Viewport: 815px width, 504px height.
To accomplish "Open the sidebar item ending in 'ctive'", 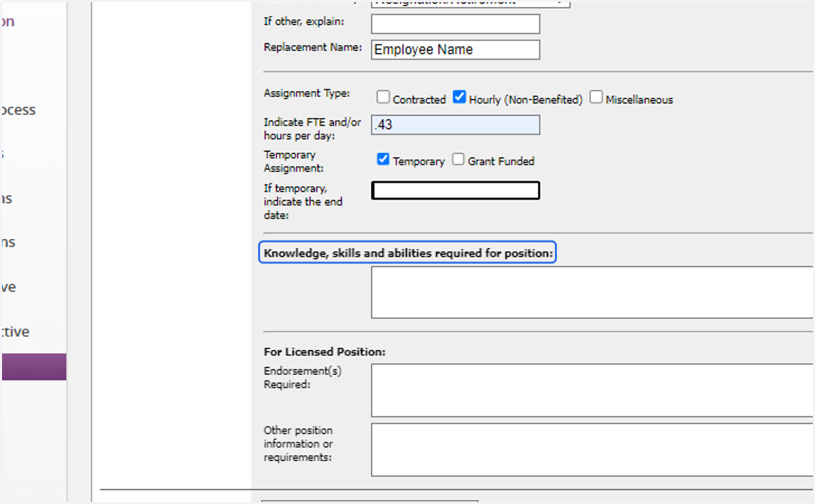I will [x=15, y=331].
